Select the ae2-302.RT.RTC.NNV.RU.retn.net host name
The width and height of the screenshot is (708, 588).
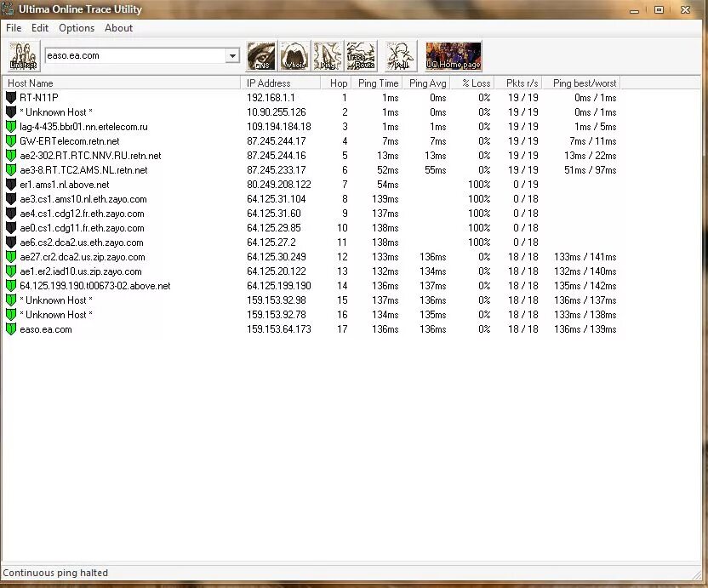coord(90,156)
